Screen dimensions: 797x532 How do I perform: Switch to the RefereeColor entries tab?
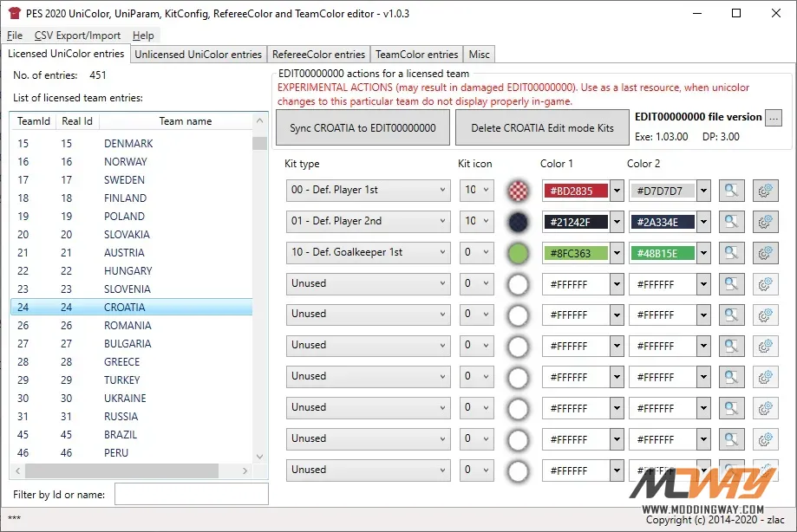point(318,55)
